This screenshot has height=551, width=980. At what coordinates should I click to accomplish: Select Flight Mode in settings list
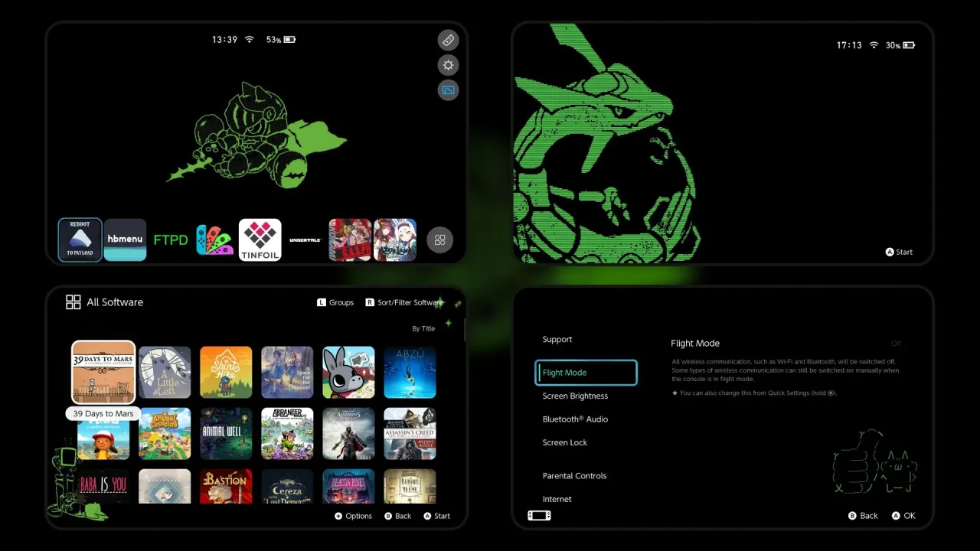tap(586, 373)
